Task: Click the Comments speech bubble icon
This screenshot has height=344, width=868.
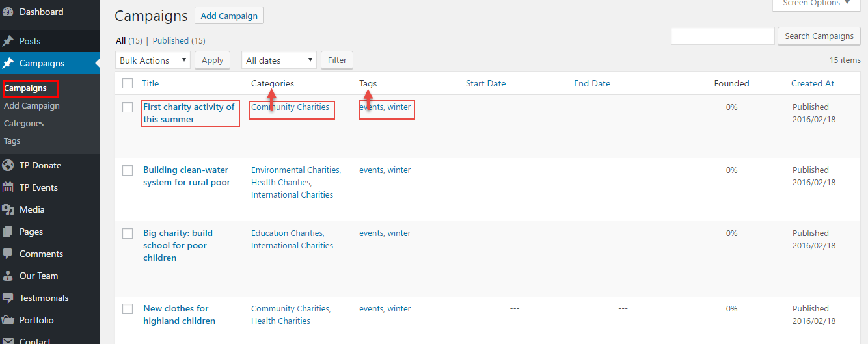Action: click(x=8, y=254)
